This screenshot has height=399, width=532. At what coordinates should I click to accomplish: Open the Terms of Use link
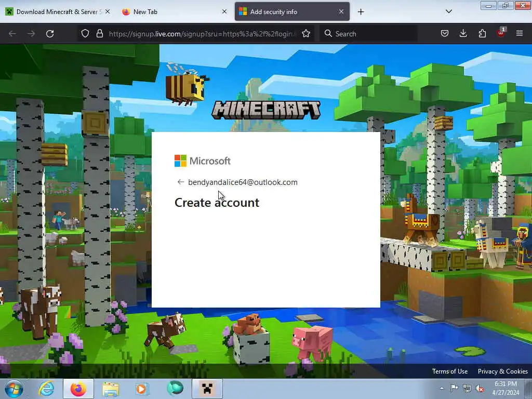point(449,371)
